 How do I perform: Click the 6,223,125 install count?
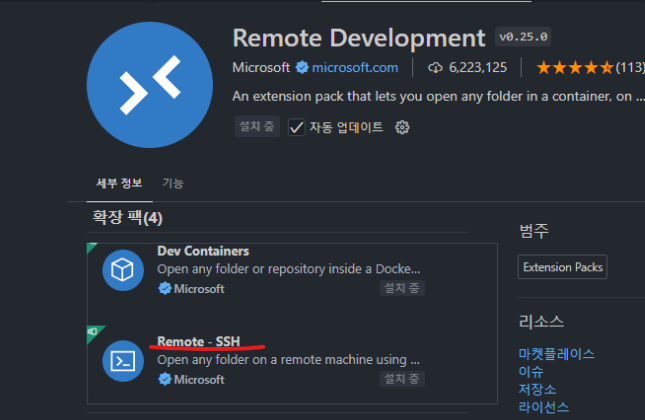(x=478, y=67)
